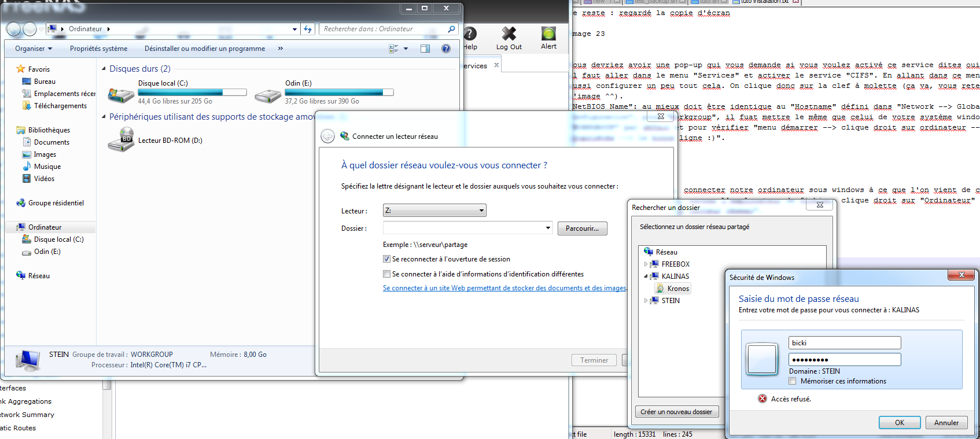The width and height of the screenshot is (980, 439).
Task: Click the Odin (E:) capacity bar
Action: click(339, 93)
